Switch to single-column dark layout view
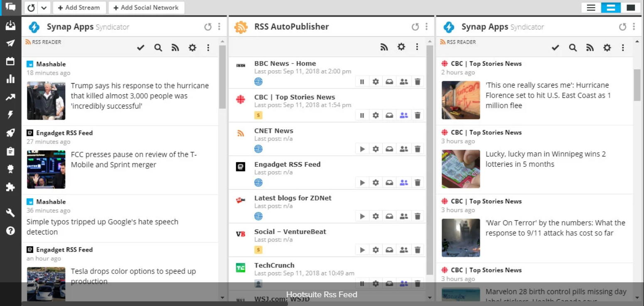This screenshot has height=306, width=644. [630, 7]
